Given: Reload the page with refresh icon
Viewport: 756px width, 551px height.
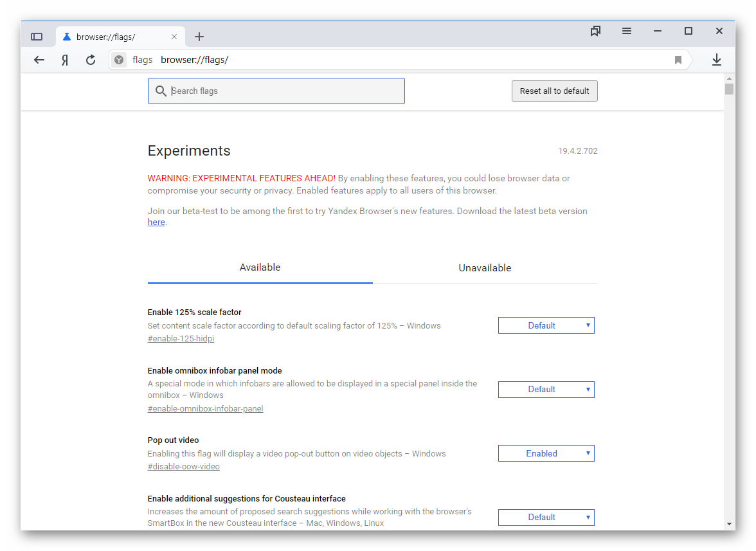Looking at the screenshot, I should [x=91, y=60].
